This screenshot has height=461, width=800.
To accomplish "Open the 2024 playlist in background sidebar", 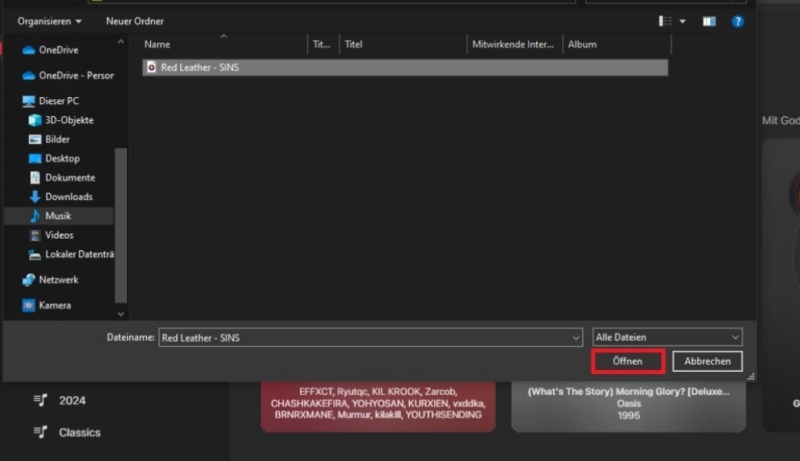I will [71, 401].
